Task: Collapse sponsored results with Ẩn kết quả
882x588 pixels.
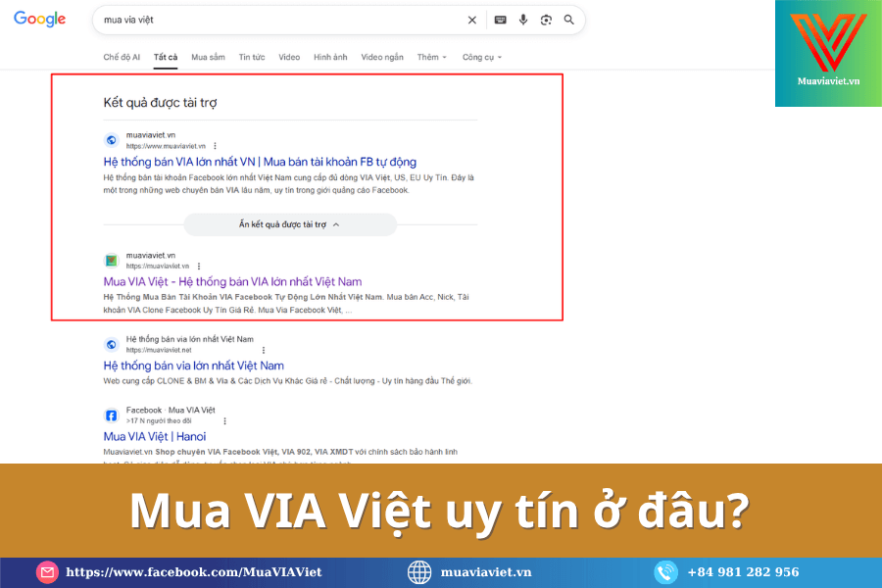Action: click(289, 224)
